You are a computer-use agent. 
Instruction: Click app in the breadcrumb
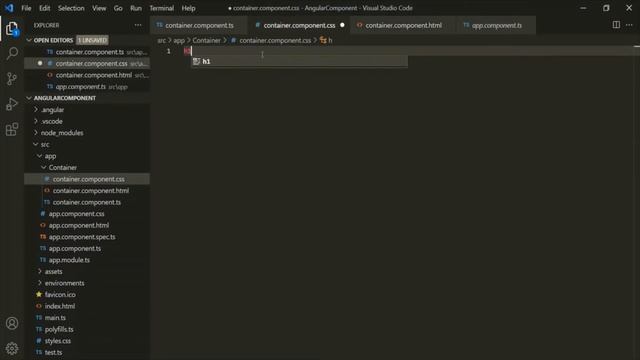(x=179, y=40)
